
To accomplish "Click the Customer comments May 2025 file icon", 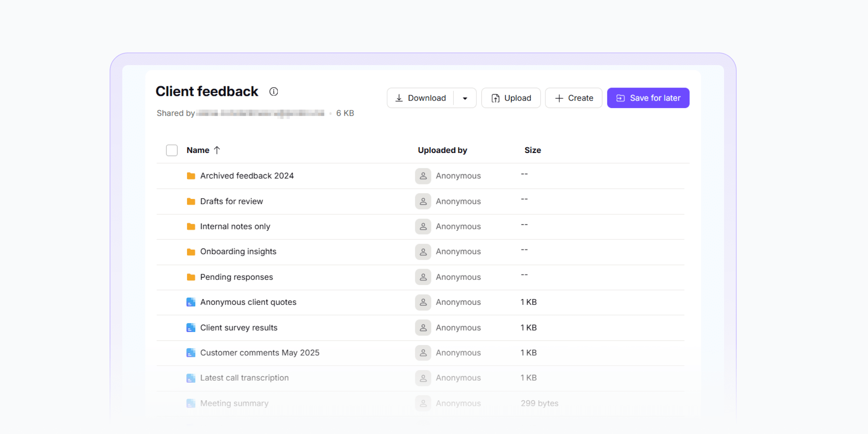I will 191,353.
